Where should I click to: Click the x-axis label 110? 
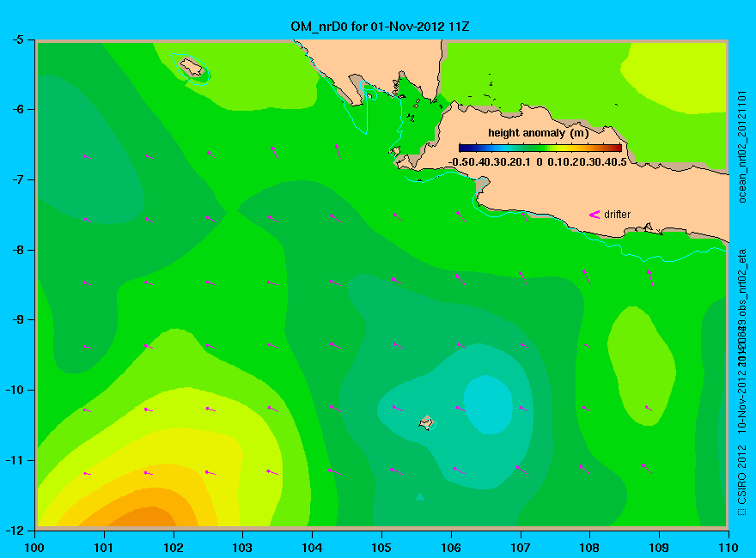click(x=729, y=548)
